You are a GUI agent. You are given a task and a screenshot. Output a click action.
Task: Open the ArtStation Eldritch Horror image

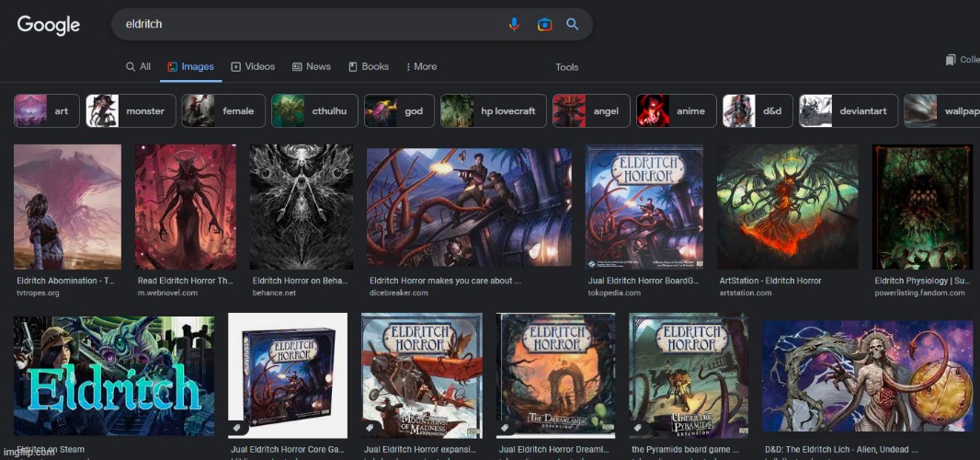tap(787, 207)
